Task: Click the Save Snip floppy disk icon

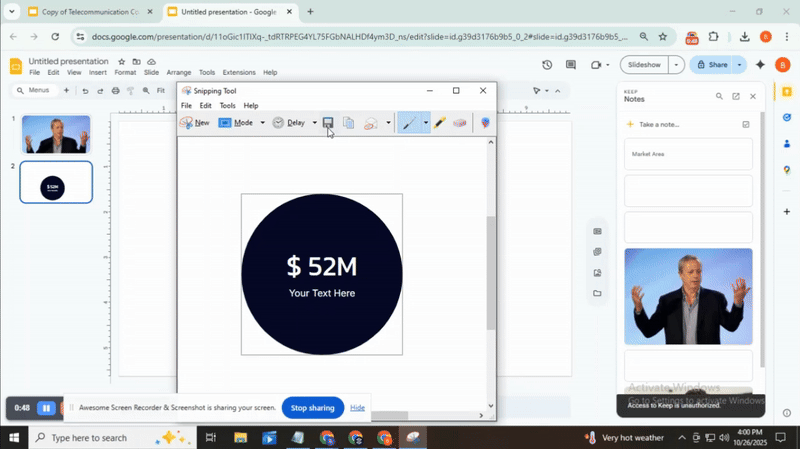Action: 328,123
